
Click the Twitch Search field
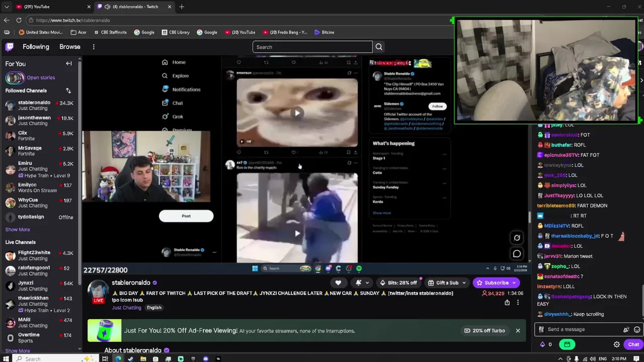pyautogui.click(x=312, y=47)
